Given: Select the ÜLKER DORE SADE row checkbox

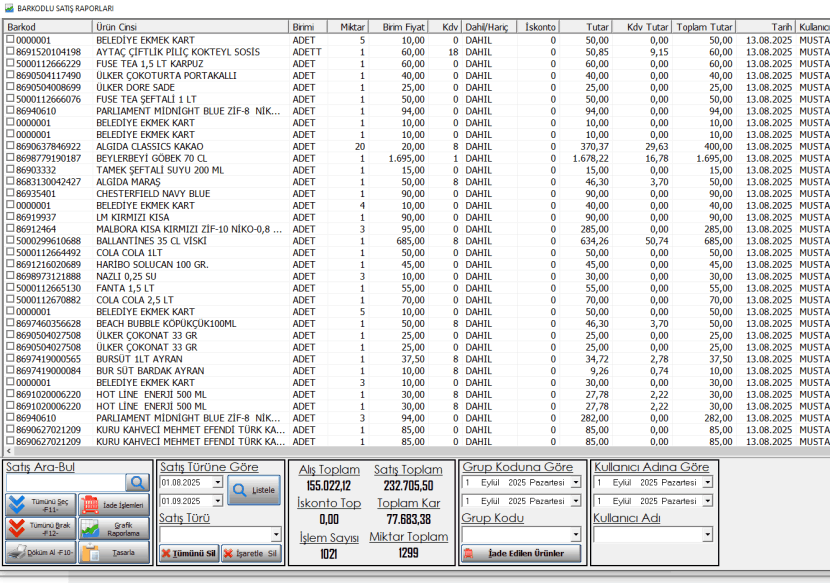Looking at the screenshot, I should pyautogui.click(x=10, y=87).
